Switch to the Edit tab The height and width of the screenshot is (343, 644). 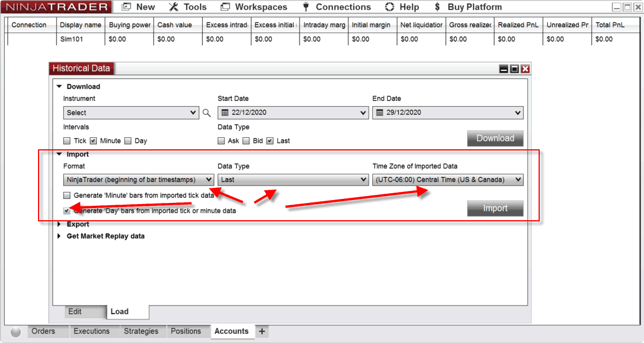click(85, 312)
